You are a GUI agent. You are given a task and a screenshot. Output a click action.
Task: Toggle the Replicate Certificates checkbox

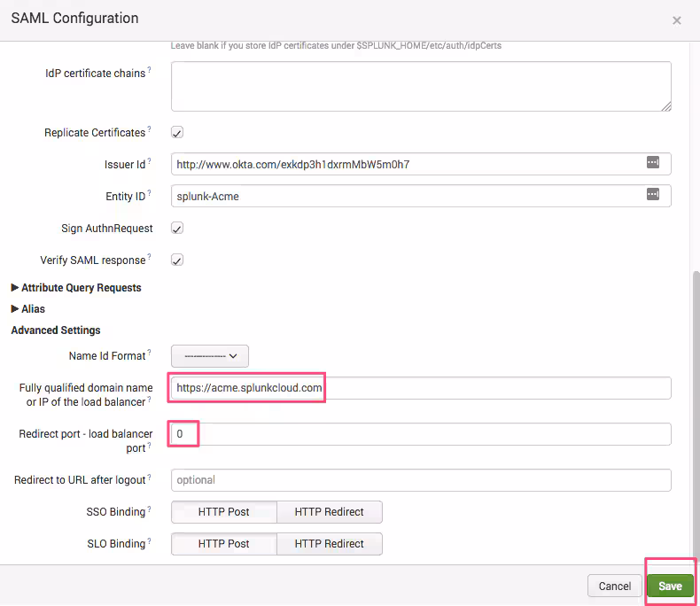pyautogui.click(x=177, y=133)
